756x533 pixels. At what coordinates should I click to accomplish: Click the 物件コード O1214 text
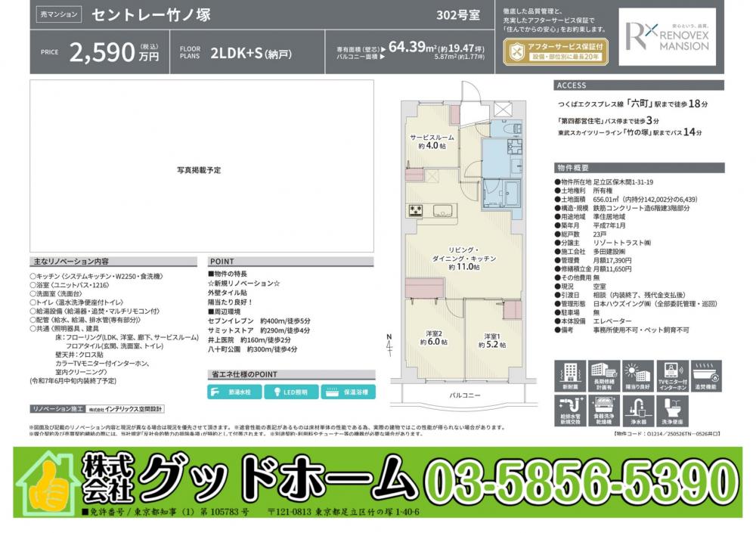(668, 434)
